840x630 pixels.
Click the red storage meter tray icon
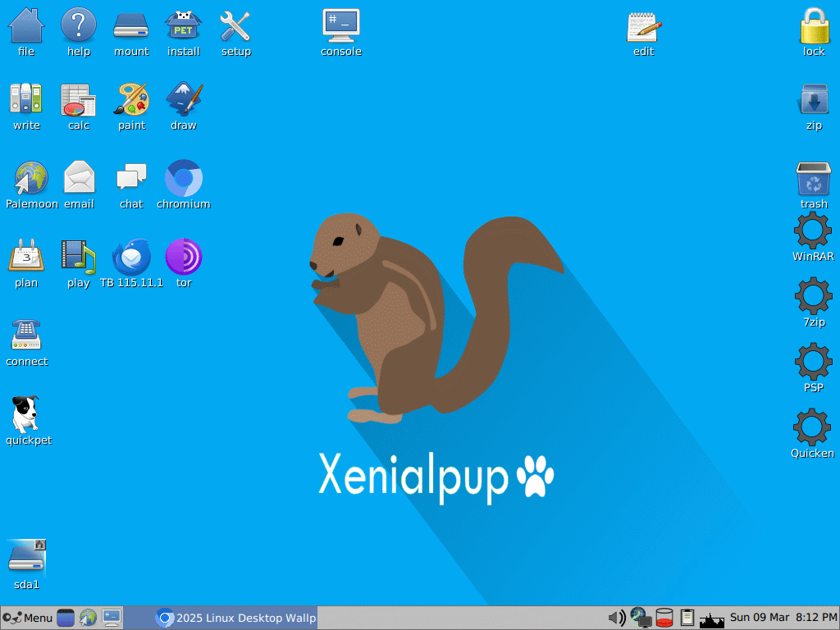pos(664,619)
